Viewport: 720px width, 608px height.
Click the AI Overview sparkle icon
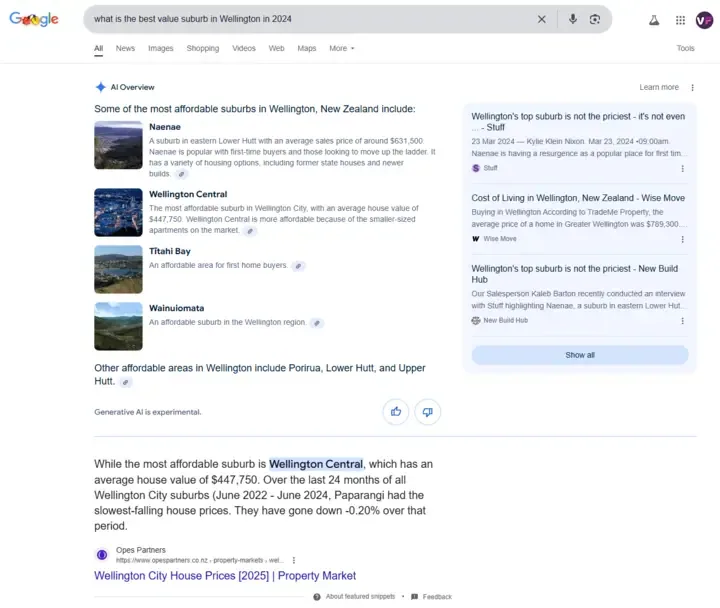(101, 87)
